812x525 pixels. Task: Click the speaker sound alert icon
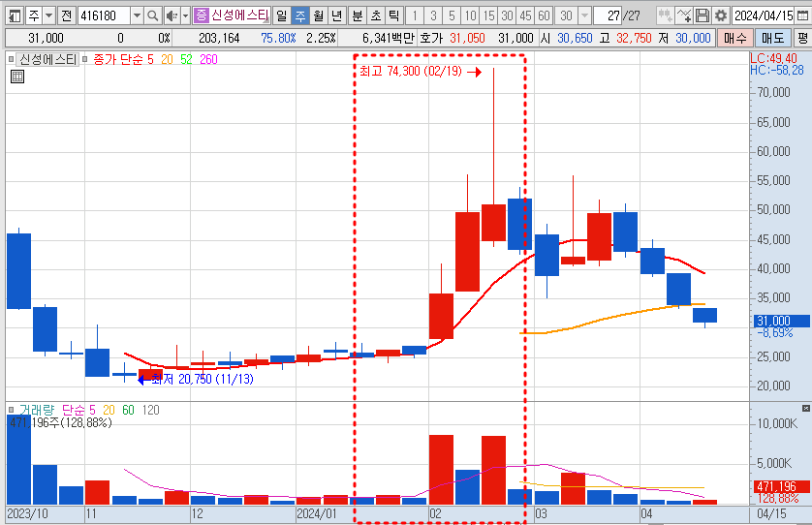(x=172, y=15)
